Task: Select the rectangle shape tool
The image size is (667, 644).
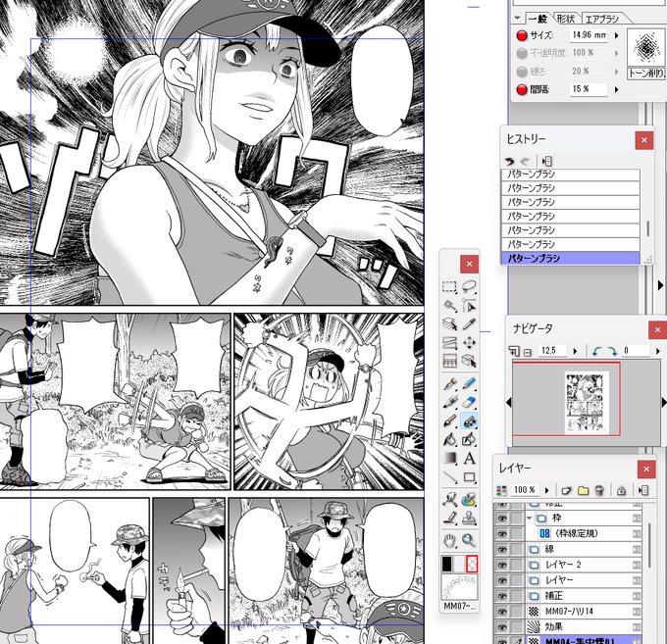Action: coord(469,476)
